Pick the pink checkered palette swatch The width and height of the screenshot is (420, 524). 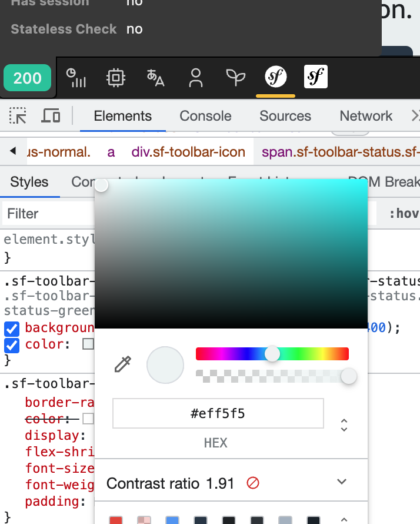click(x=144, y=520)
